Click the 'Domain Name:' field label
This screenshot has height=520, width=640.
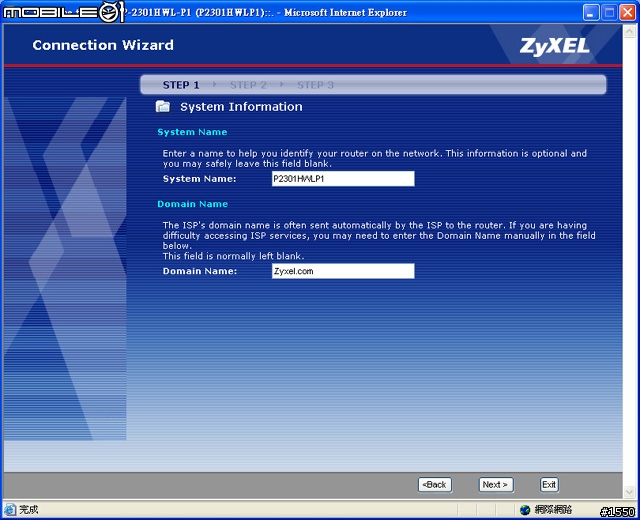(200, 271)
